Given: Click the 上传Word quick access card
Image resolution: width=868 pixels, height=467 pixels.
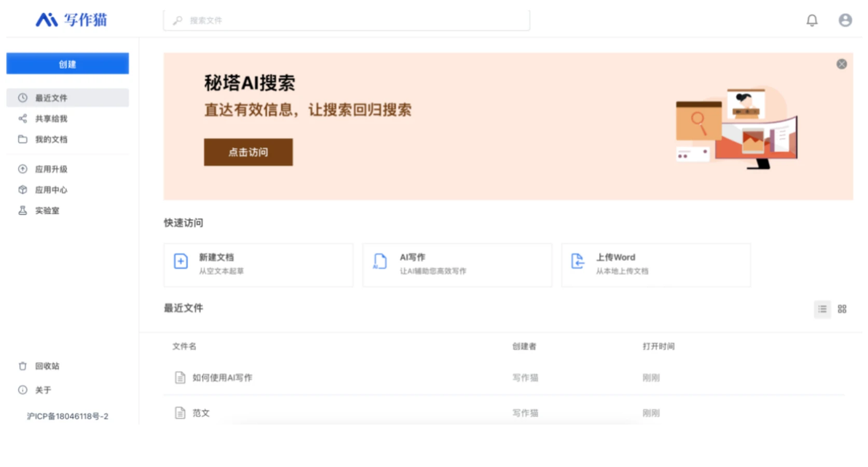Looking at the screenshot, I should click(656, 265).
